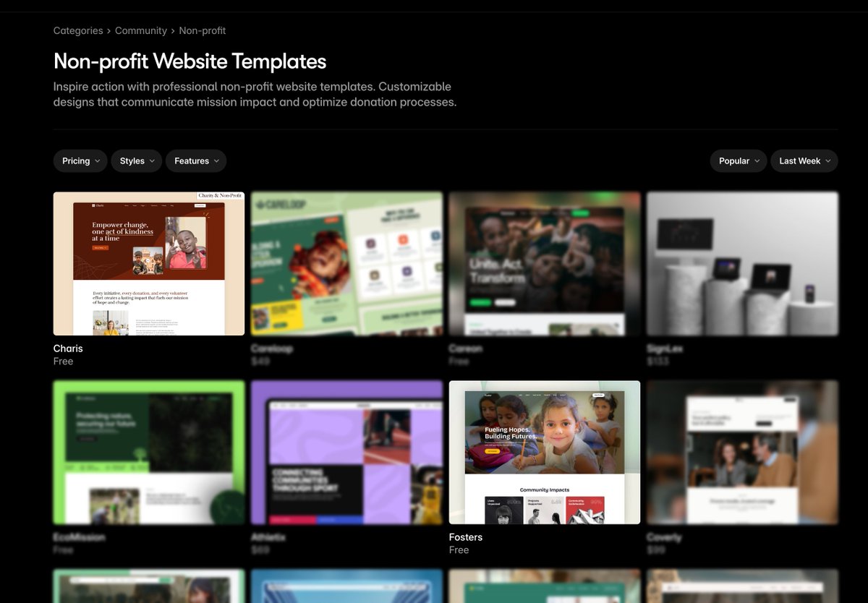Open the grayscale SignLex devices thumbnail

[742, 263]
